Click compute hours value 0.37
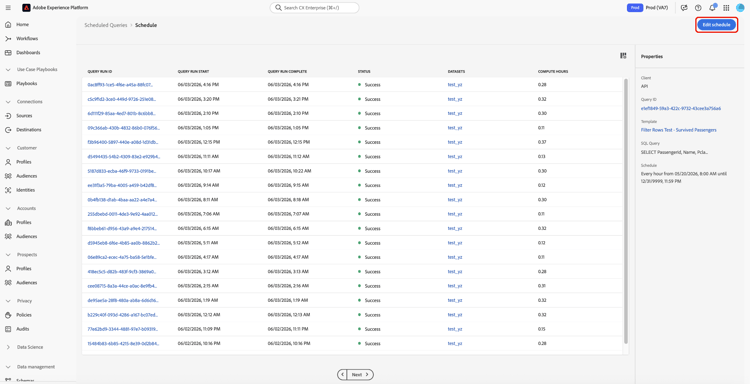 [542, 142]
